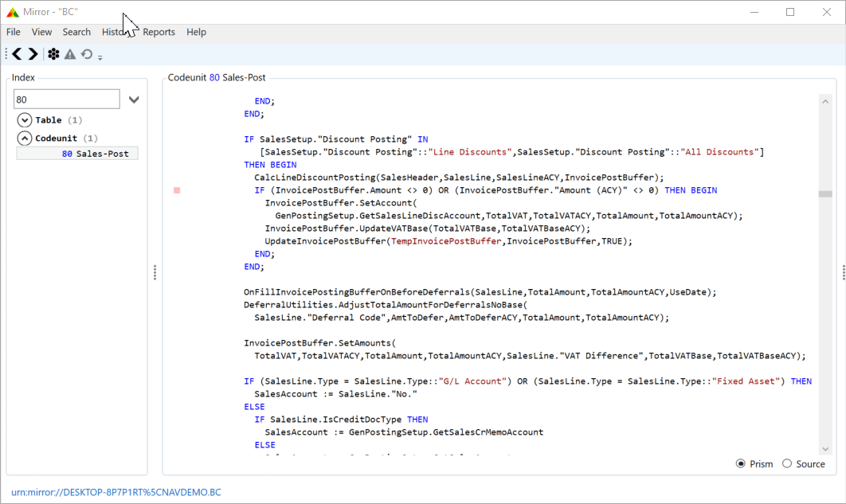Open the Help menu

(197, 32)
